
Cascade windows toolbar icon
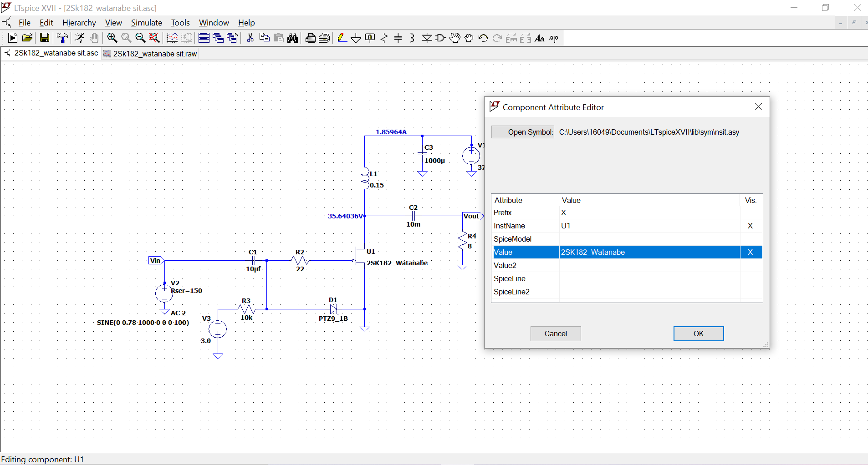pyautogui.click(x=218, y=38)
